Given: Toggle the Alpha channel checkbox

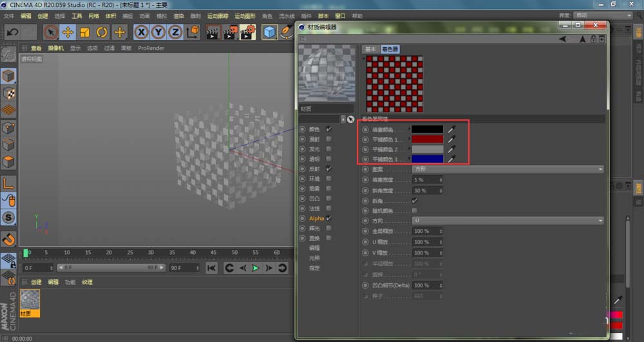Looking at the screenshot, I should pyautogui.click(x=328, y=218).
